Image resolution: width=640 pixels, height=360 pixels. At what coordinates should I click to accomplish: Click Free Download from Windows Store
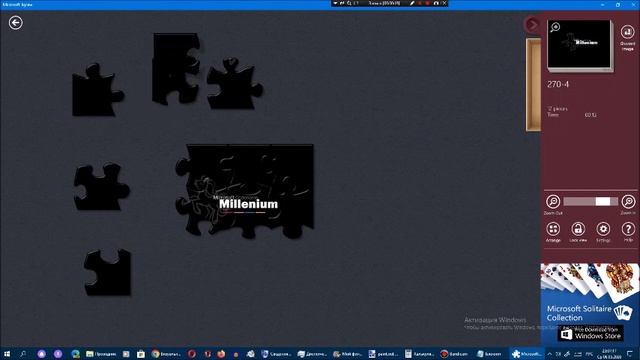click(x=590, y=333)
